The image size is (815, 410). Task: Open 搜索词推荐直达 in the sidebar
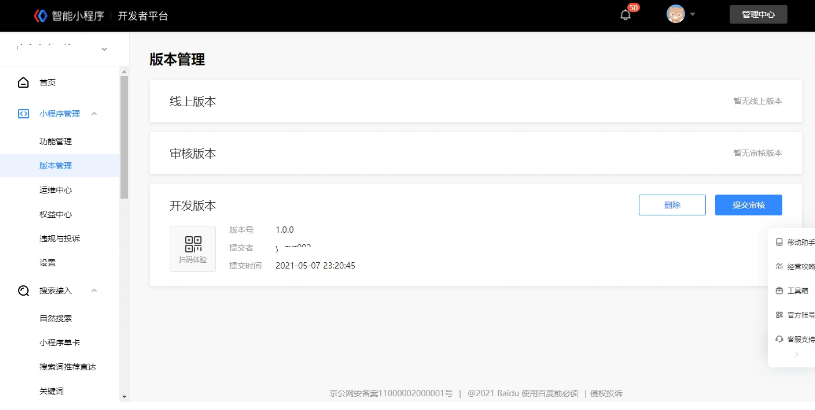68,367
